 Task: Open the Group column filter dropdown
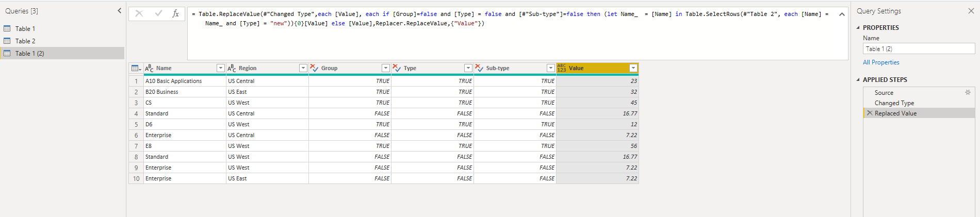click(385, 68)
